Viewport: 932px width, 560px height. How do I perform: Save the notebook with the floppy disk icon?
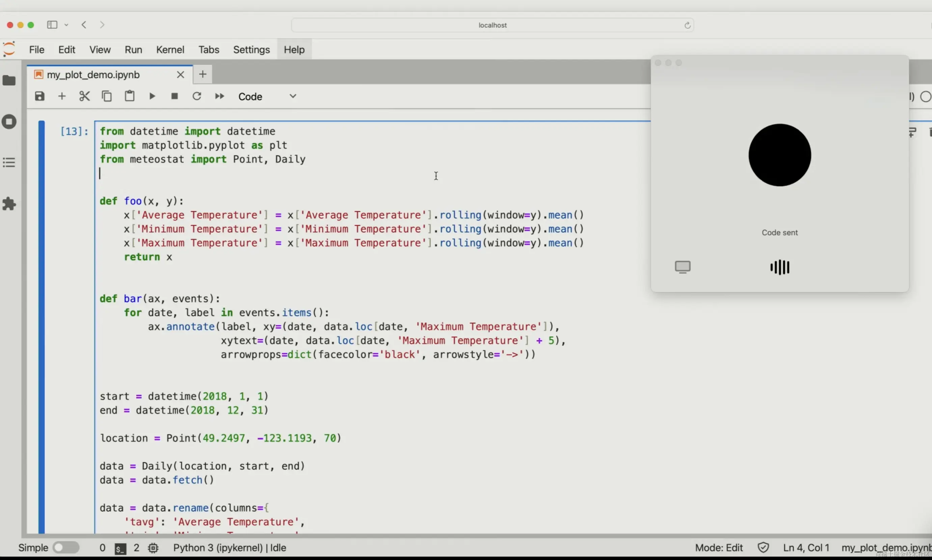(39, 96)
